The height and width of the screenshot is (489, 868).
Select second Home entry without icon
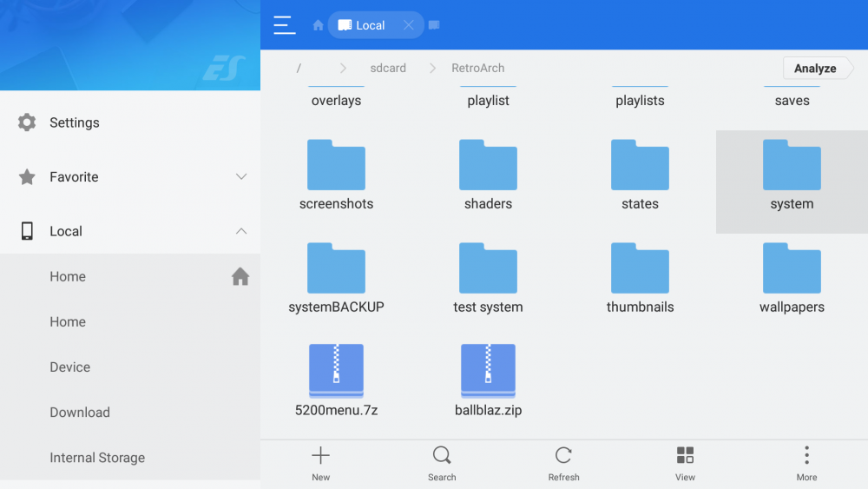tap(130, 321)
